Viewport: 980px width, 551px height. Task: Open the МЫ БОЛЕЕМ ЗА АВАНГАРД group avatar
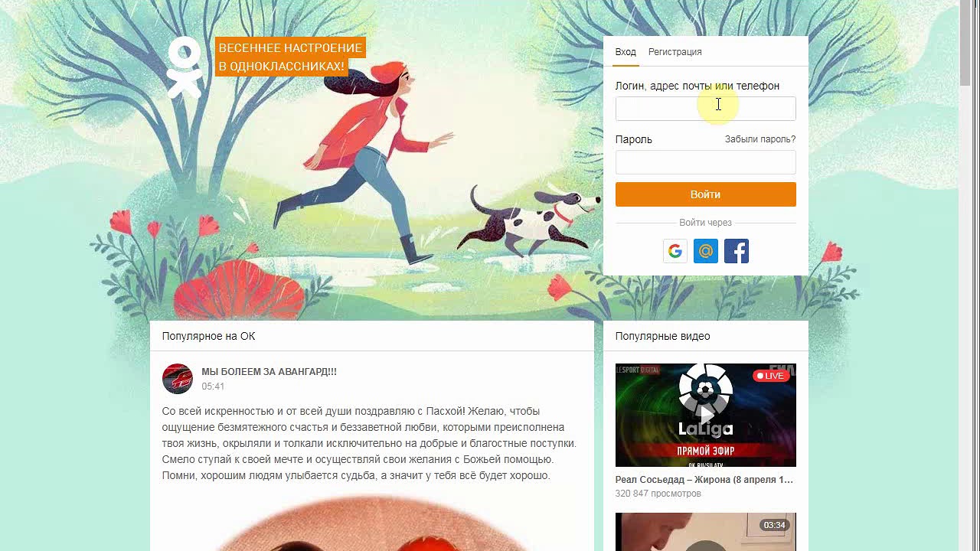[178, 379]
